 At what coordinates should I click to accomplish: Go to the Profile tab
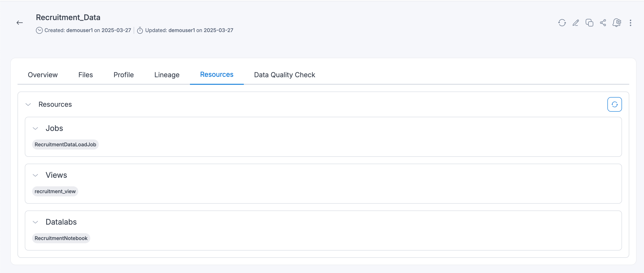coord(123,75)
